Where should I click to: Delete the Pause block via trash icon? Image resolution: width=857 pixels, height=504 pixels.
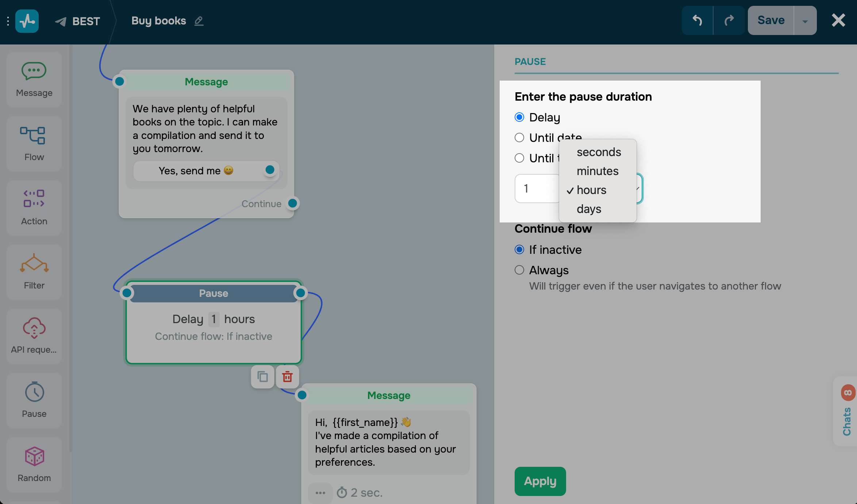coord(287,376)
